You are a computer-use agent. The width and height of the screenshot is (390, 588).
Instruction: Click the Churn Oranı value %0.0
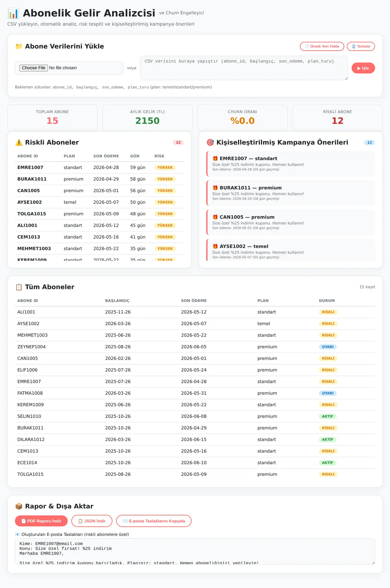pos(242,121)
